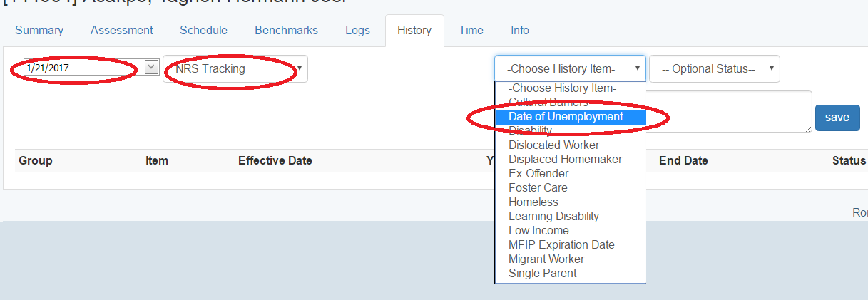The width and height of the screenshot is (868, 300).
Task: Open the Info tab
Action: 520,30
